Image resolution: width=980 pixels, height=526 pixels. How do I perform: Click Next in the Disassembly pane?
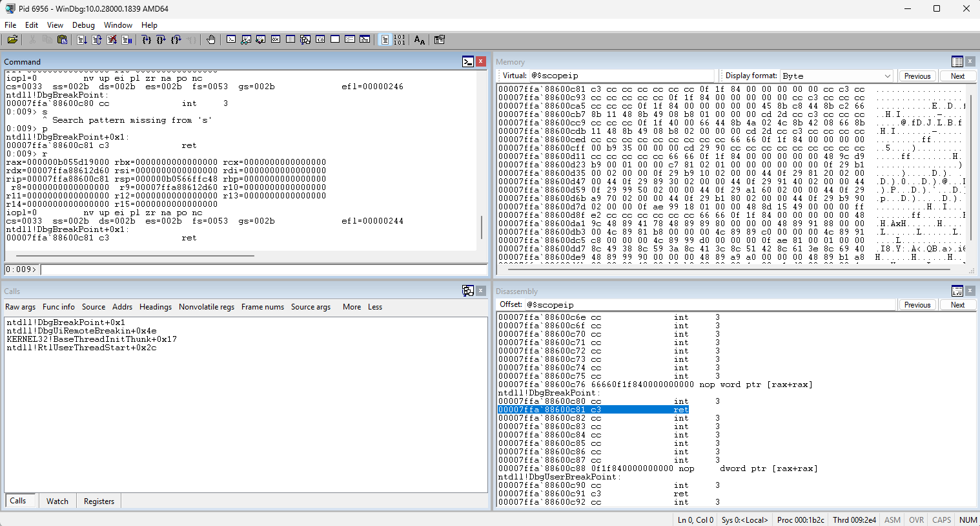point(957,304)
